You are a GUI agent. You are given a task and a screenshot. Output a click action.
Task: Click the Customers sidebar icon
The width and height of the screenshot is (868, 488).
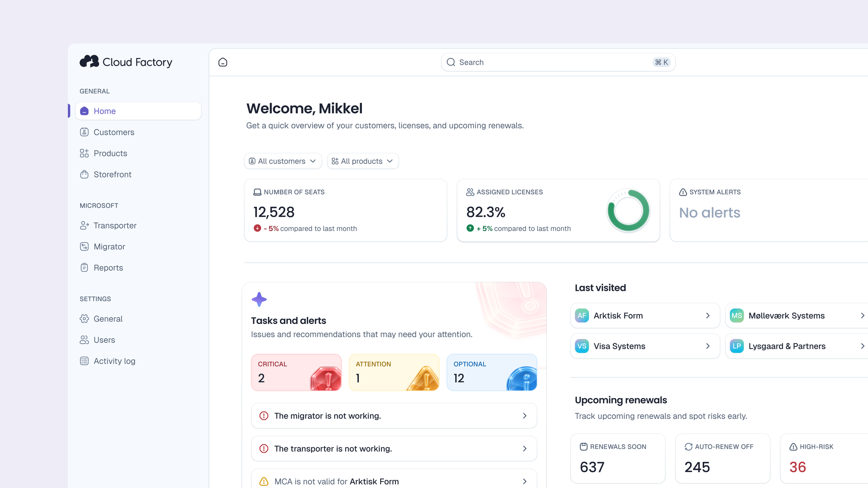[84, 132]
